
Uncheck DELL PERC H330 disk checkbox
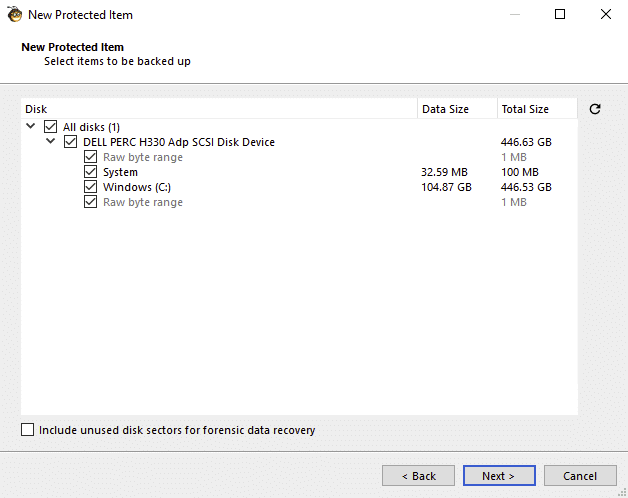pos(70,142)
